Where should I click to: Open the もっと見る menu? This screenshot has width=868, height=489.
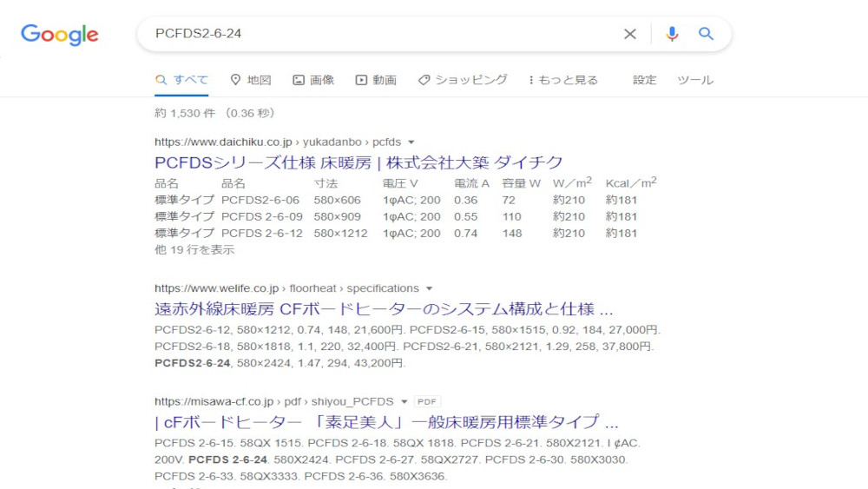563,80
